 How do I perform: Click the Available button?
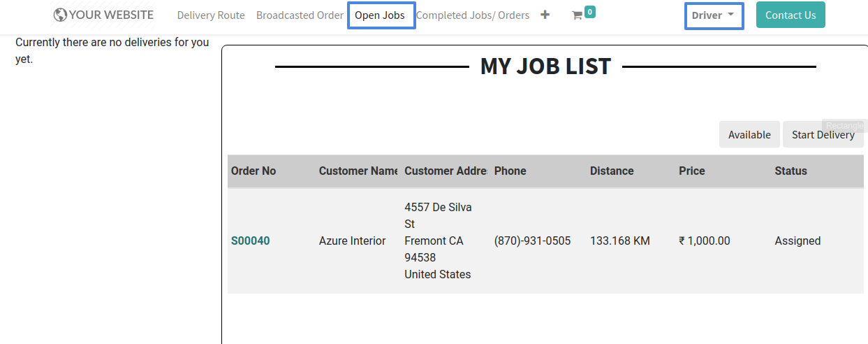(749, 134)
